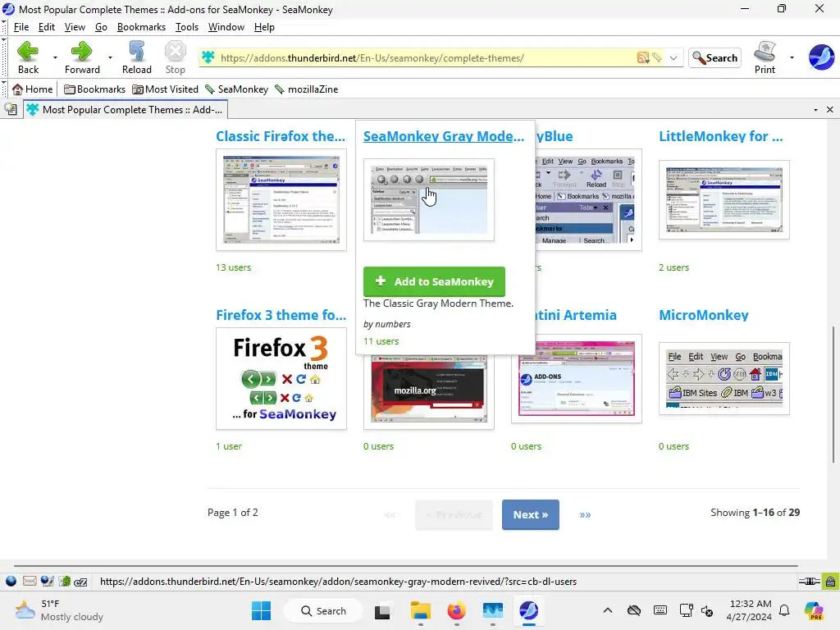
Task: Click Add to SeaMonkey button
Action: (x=434, y=281)
